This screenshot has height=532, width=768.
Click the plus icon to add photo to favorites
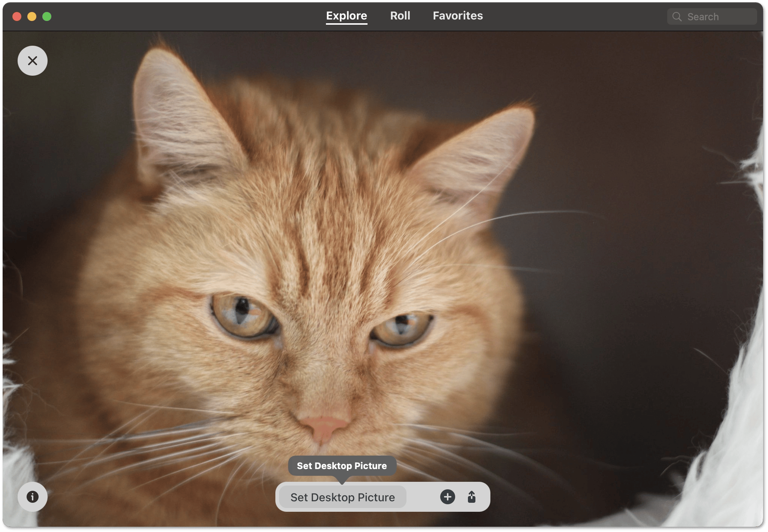click(447, 497)
